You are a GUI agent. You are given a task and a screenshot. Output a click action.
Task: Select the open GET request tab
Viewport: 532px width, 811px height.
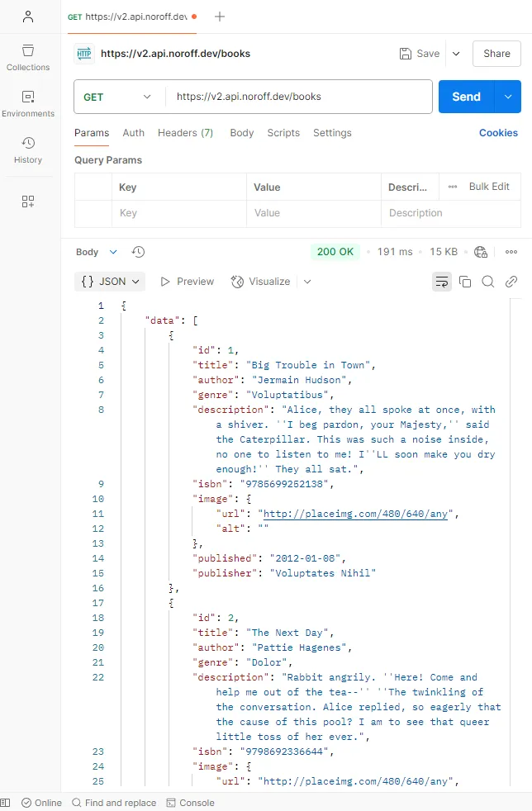[132, 17]
